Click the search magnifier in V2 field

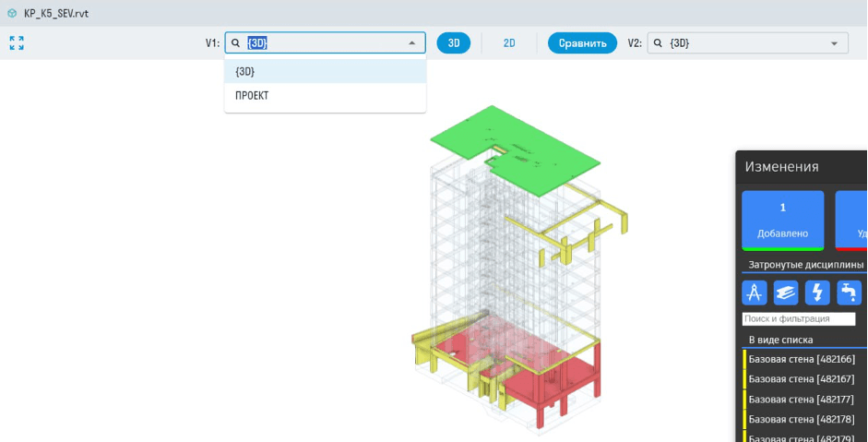[659, 43]
